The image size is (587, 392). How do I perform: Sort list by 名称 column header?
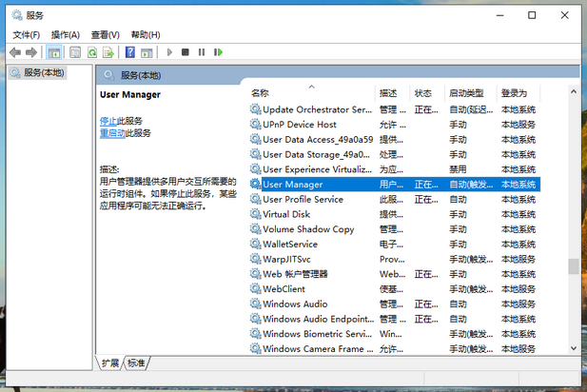260,93
